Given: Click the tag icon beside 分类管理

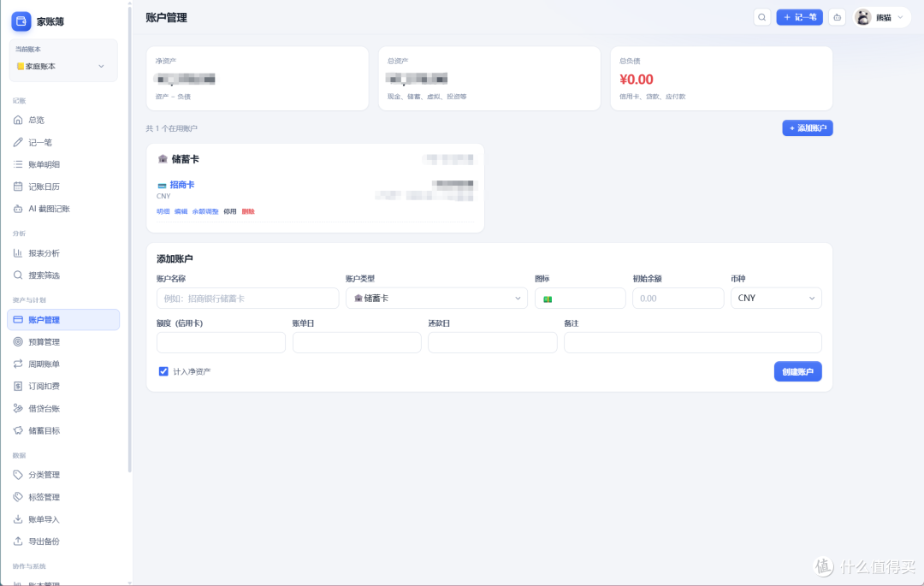Looking at the screenshot, I should 18,475.
